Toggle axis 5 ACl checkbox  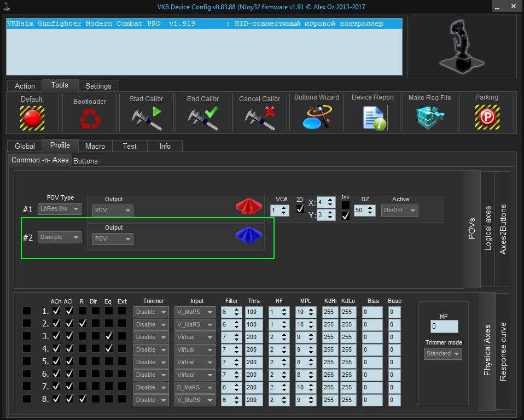[69, 361]
